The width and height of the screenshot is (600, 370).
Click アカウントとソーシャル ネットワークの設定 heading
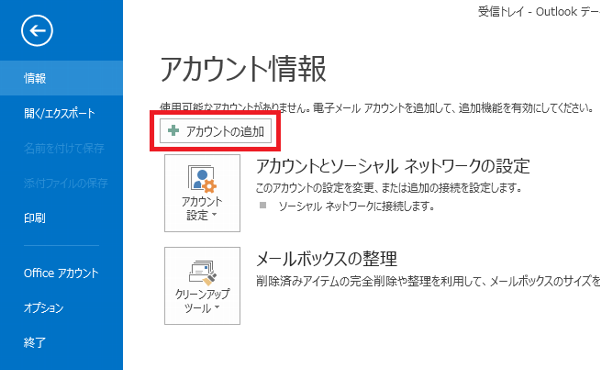[x=393, y=166]
